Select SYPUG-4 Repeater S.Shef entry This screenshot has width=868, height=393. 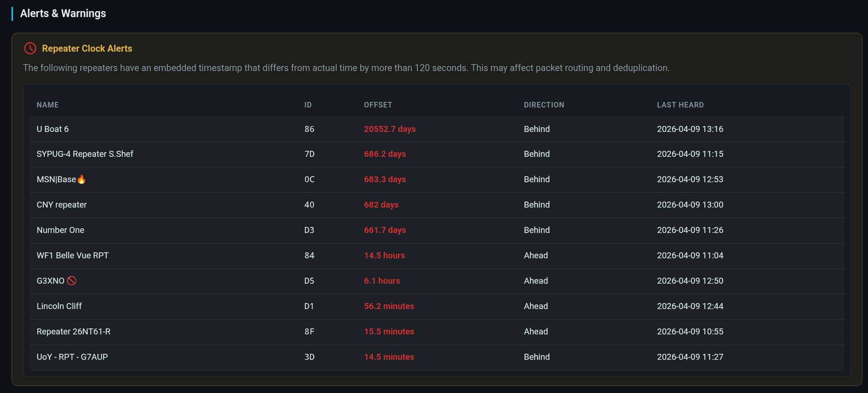pyautogui.click(x=85, y=154)
